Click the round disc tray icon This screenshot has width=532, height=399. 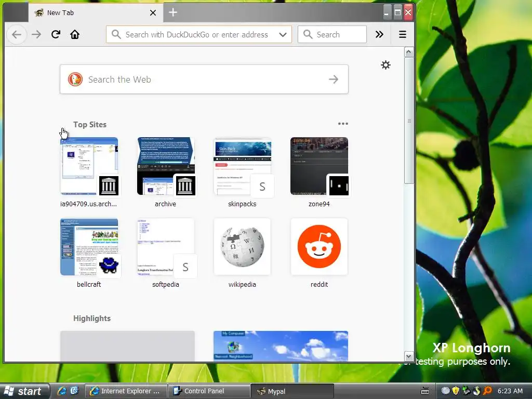click(445, 391)
